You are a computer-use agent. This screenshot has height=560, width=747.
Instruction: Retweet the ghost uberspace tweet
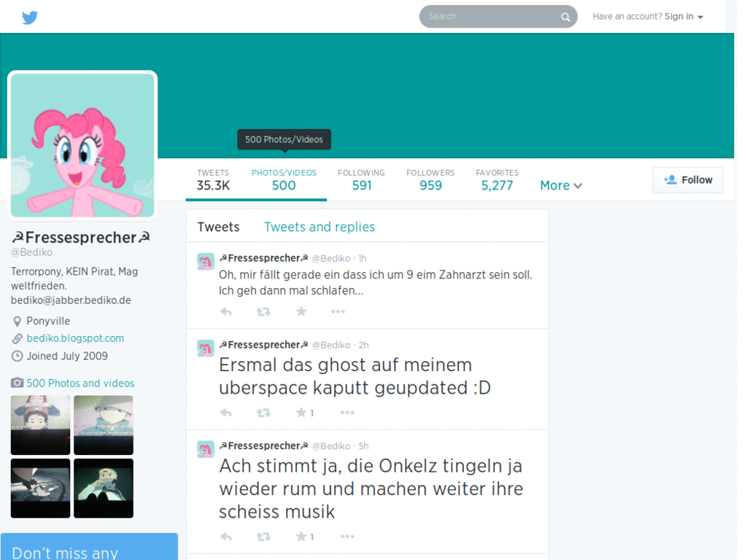pyautogui.click(x=263, y=413)
